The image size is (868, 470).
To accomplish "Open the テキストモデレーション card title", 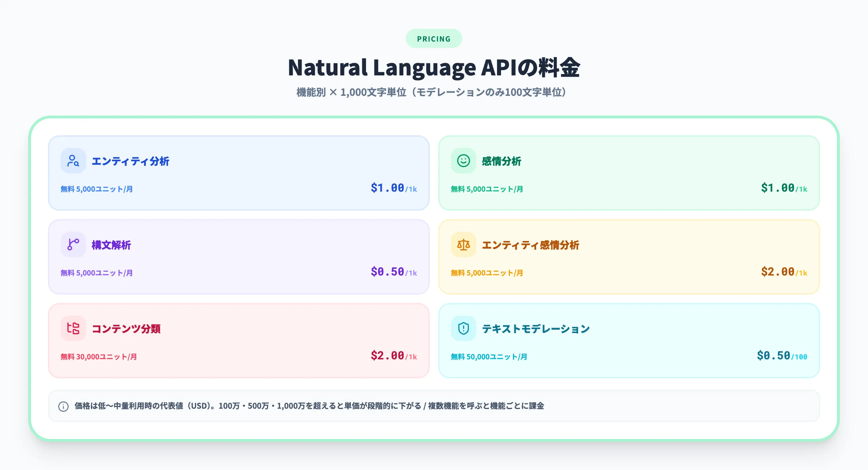I will click(x=536, y=328).
